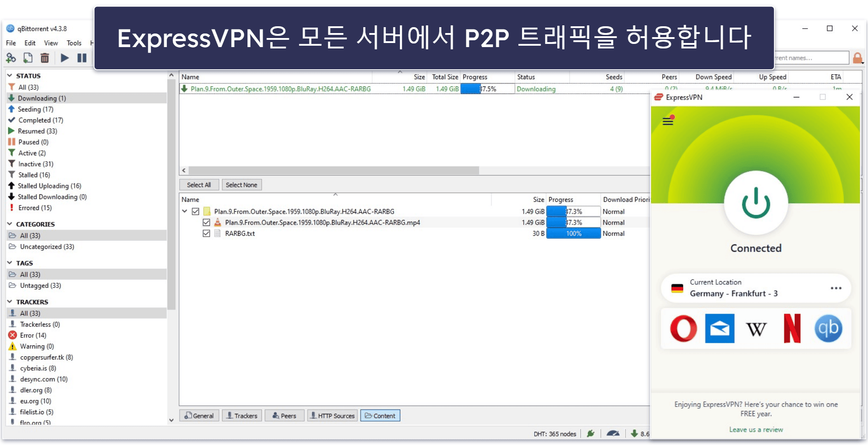Click the Pause toolbar icon
The image size is (868, 445).
click(82, 58)
